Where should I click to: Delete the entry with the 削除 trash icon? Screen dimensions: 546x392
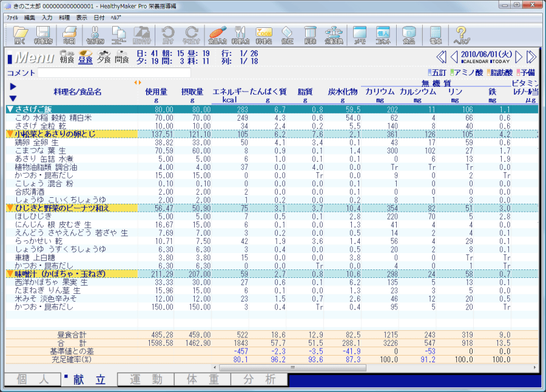point(310,35)
